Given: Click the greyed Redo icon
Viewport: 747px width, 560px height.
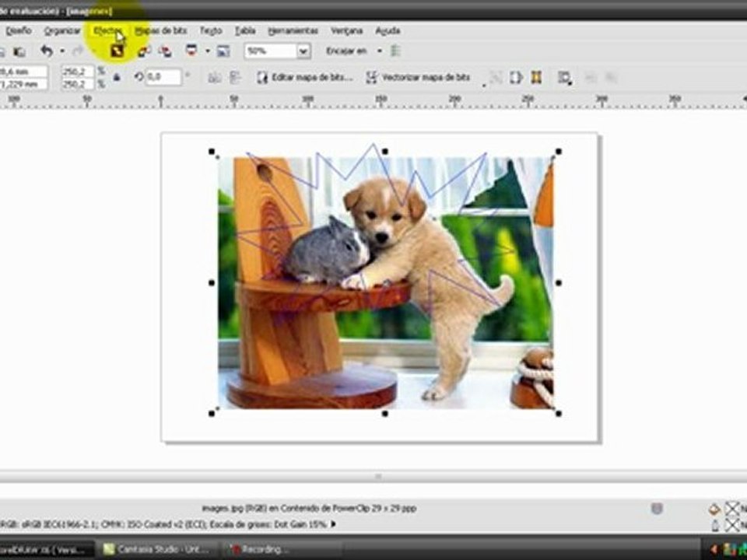Looking at the screenshot, I should pyautogui.click(x=78, y=51).
